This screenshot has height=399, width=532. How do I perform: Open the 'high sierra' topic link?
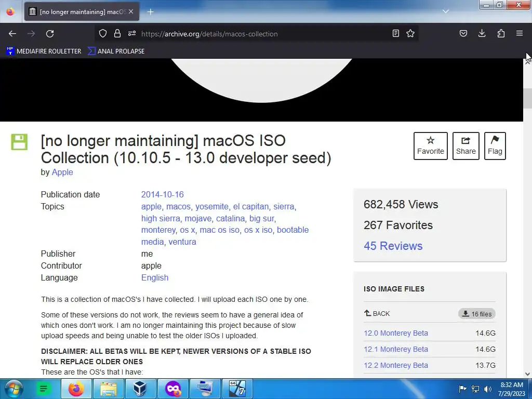pyautogui.click(x=161, y=218)
